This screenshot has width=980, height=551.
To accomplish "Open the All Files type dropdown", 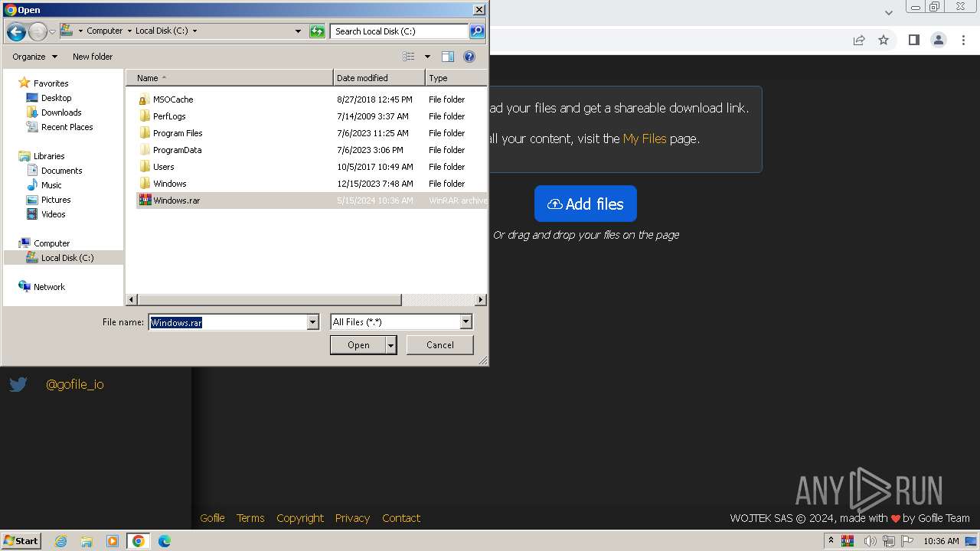I will (x=465, y=322).
